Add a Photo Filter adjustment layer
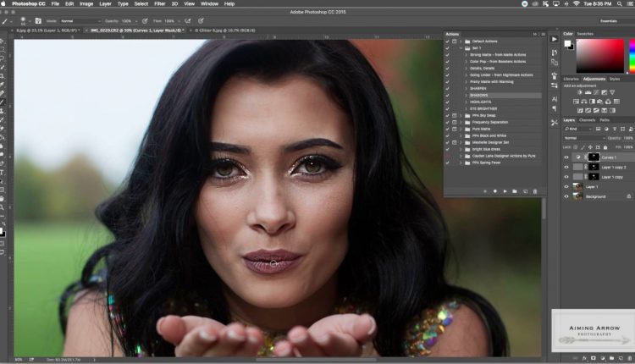635x364 pixels. point(600,102)
